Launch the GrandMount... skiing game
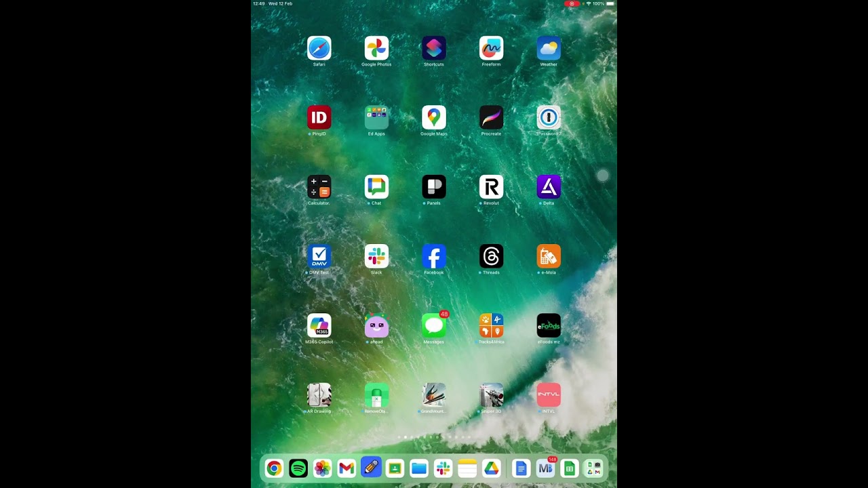The width and height of the screenshot is (868, 488). 434,394
